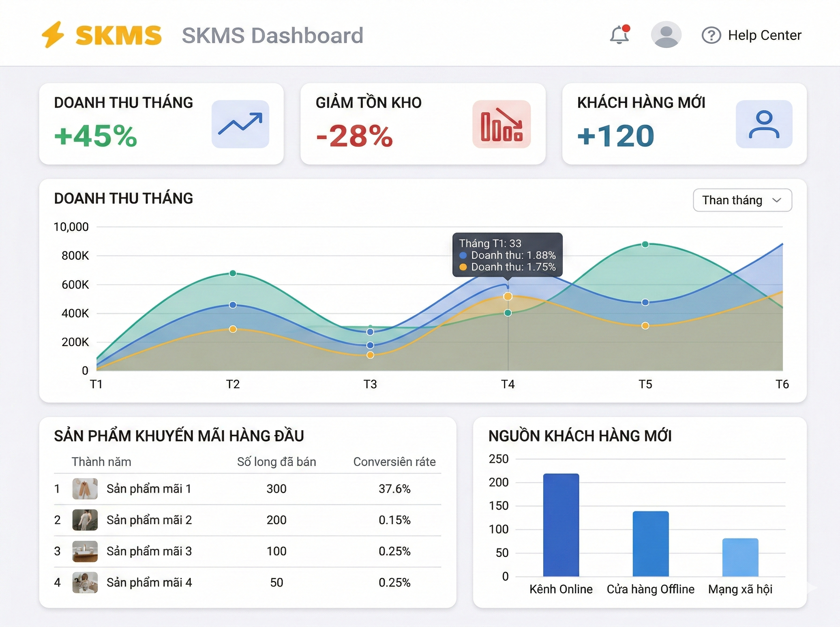The height and width of the screenshot is (627, 840).
Task: Click the Sản phẩm mãi 4 thumbnail
Action: click(x=85, y=583)
